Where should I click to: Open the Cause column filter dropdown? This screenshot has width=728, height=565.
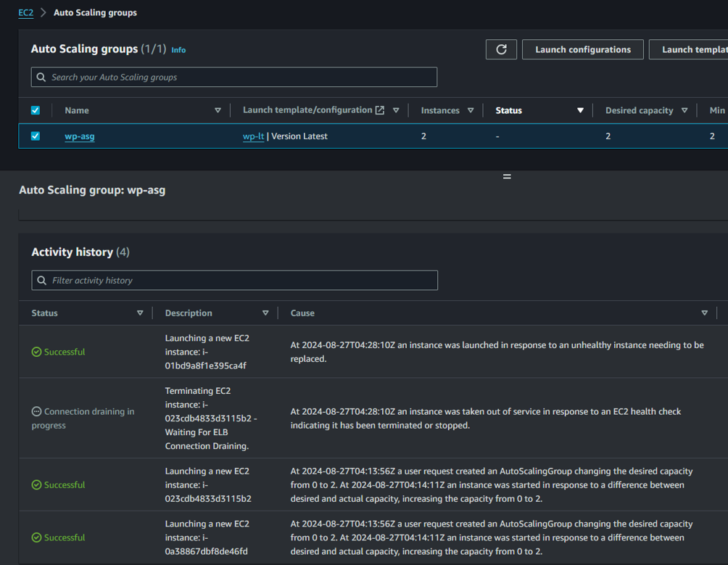point(704,313)
